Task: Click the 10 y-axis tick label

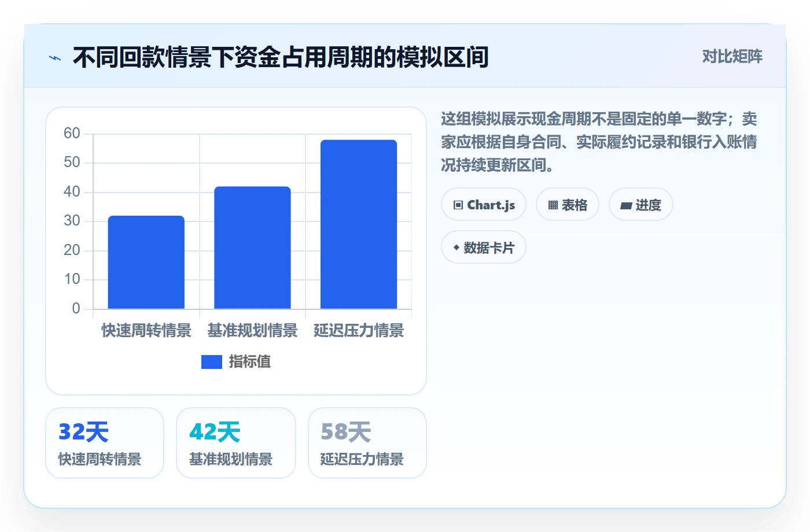Action: coord(72,279)
